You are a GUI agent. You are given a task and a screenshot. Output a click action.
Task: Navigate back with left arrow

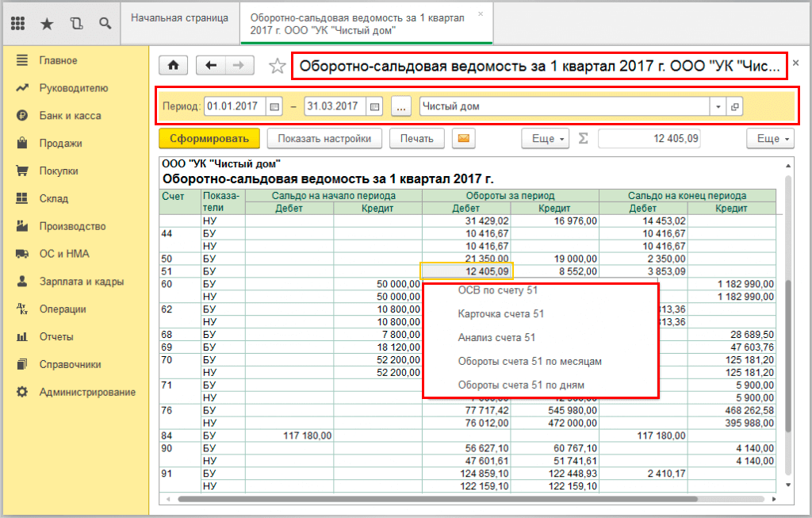(211, 65)
